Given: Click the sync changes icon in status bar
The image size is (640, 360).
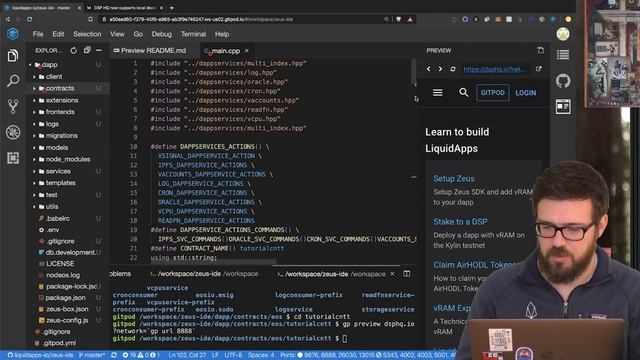Looking at the screenshot, I should (x=114, y=355).
